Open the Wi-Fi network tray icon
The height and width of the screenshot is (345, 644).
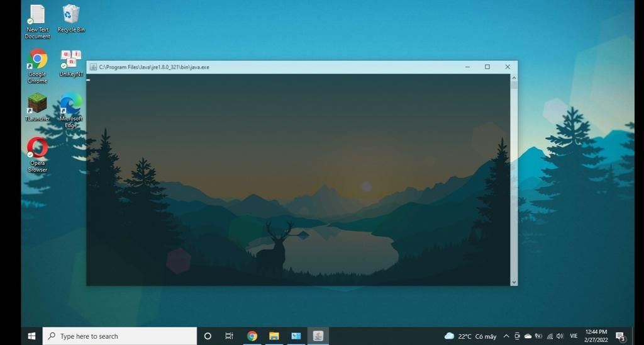[550, 336]
